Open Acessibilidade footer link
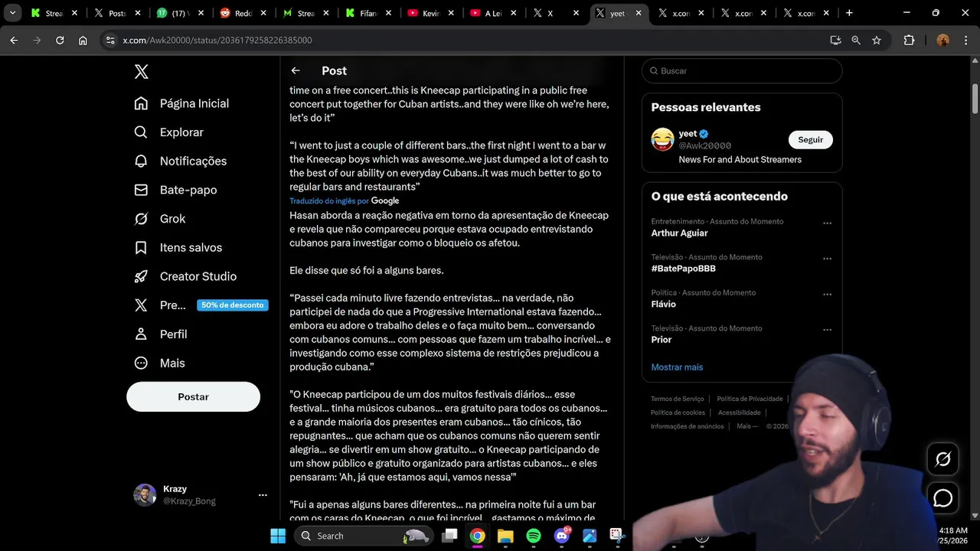The image size is (980, 551). pos(739,412)
